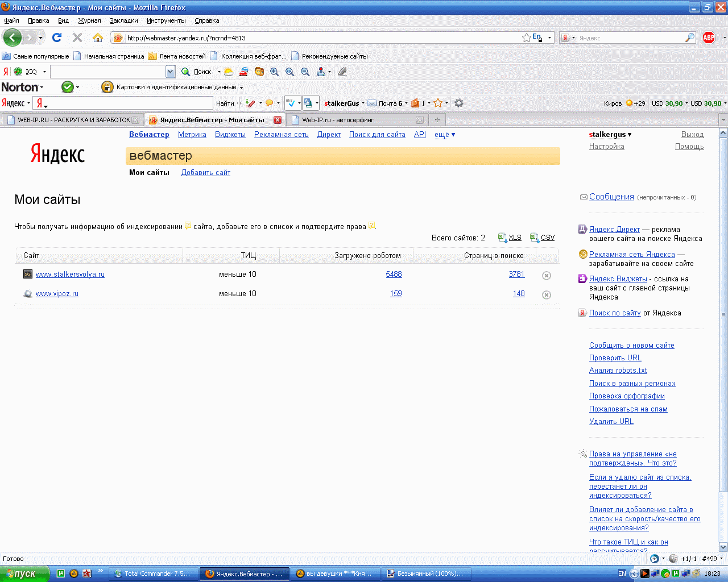Toggle the page translate button in Yandex bar
The image size is (728, 582).
click(x=308, y=103)
